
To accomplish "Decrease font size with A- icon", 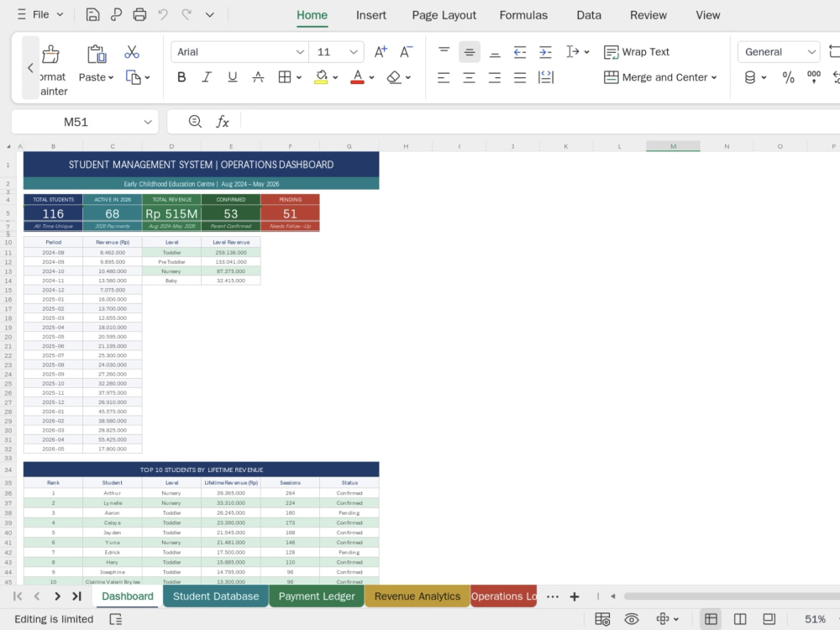I will coord(406,52).
